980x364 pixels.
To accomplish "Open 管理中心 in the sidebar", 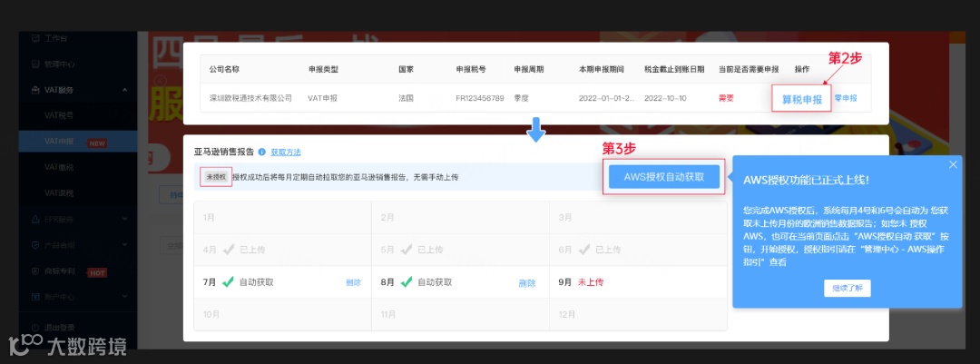I will pyautogui.click(x=60, y=64).
